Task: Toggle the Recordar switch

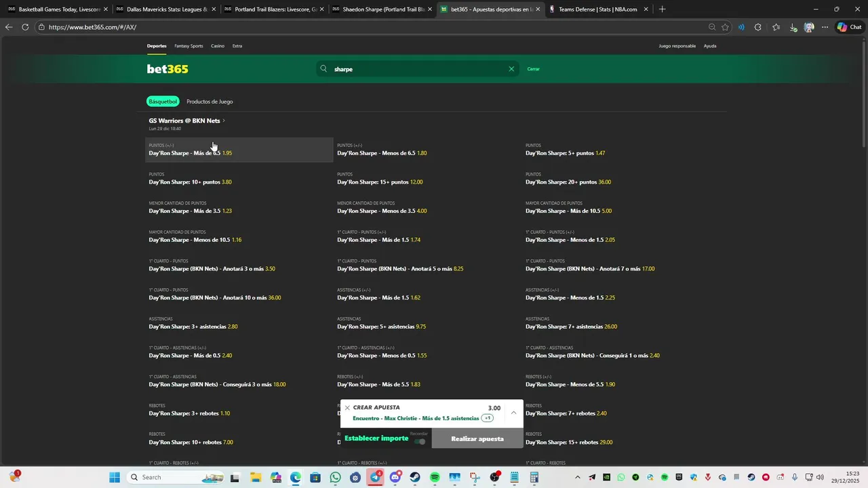Action: 420,441
